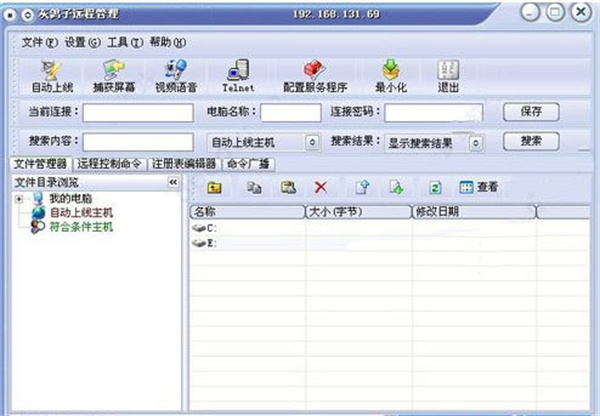Viewport: 600px width, 416px height.
Task: Click the 保存 button
Action: 531,112
